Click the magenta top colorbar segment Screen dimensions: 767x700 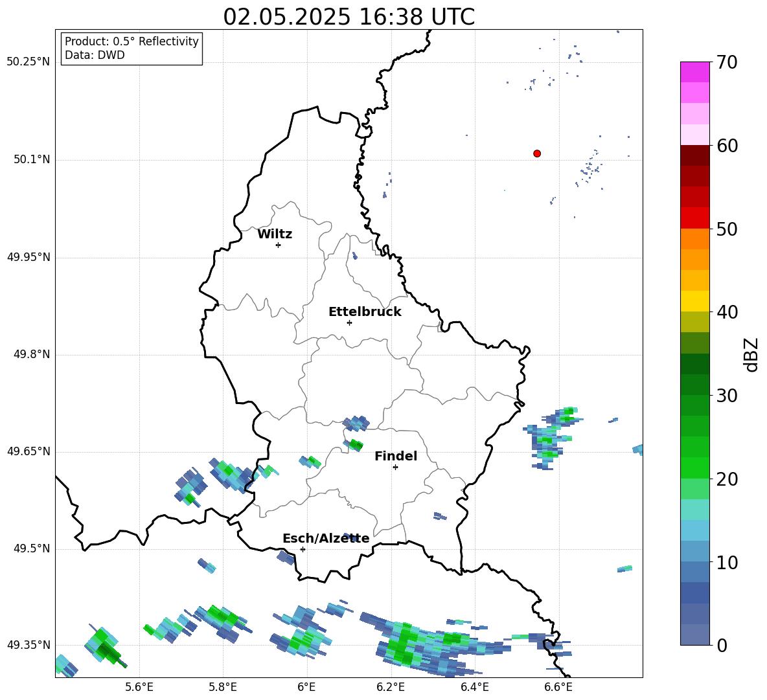coord(694,72)
